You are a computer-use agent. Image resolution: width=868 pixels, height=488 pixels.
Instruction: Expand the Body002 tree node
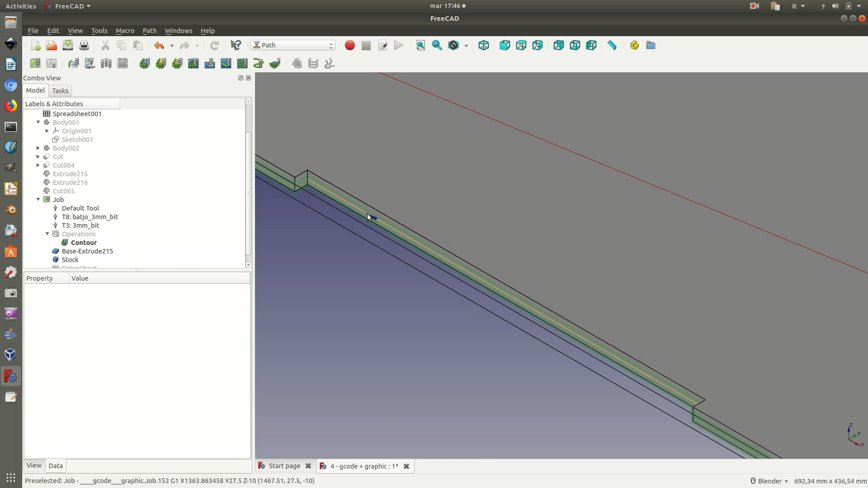pyautogui.click(x=38, y=148)
